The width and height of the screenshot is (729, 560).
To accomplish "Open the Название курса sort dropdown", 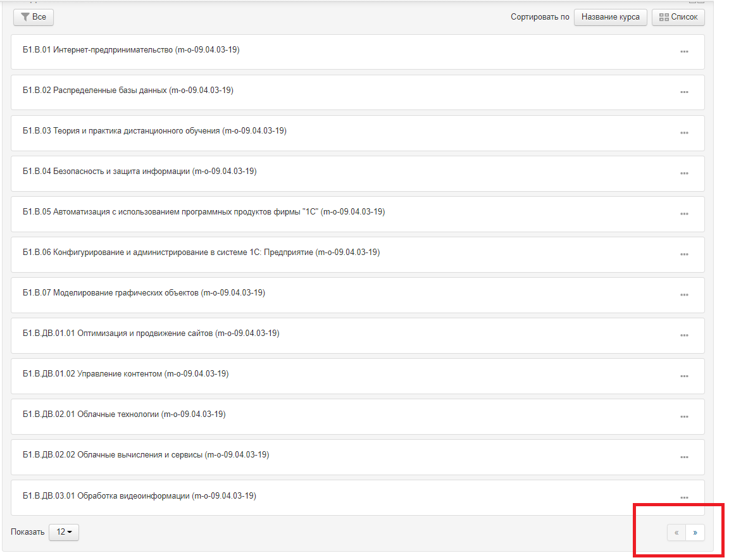I will (x=610, y=17).
